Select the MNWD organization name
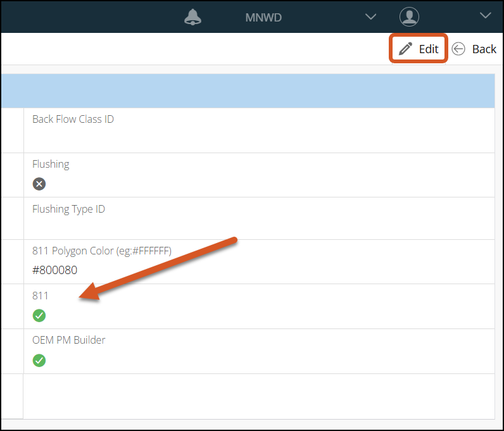Image resolution: width=504 pixels, height=431 pixels. (x=263, y=18)
